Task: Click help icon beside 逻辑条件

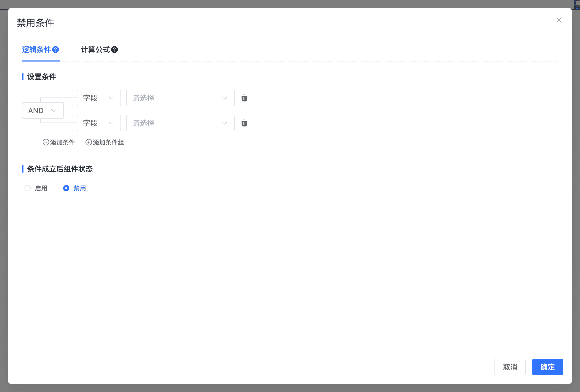Action: pyautogui.click(x=56, y=50)
